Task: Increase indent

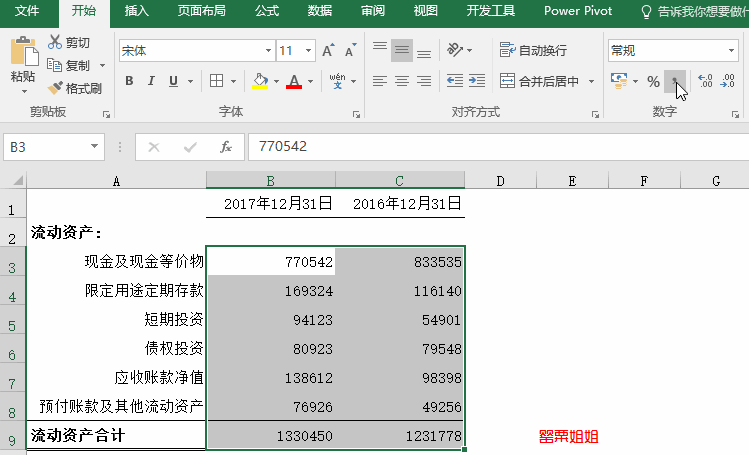Action: 477,81
